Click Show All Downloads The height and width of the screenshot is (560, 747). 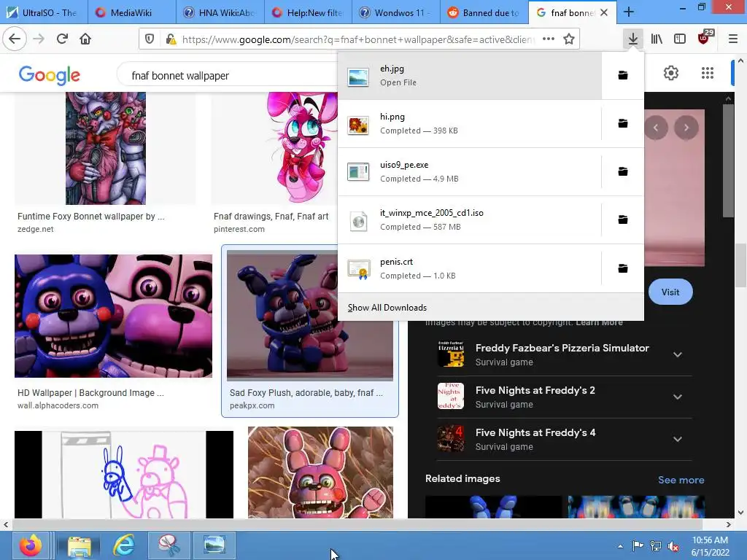(x=387, y=308)
